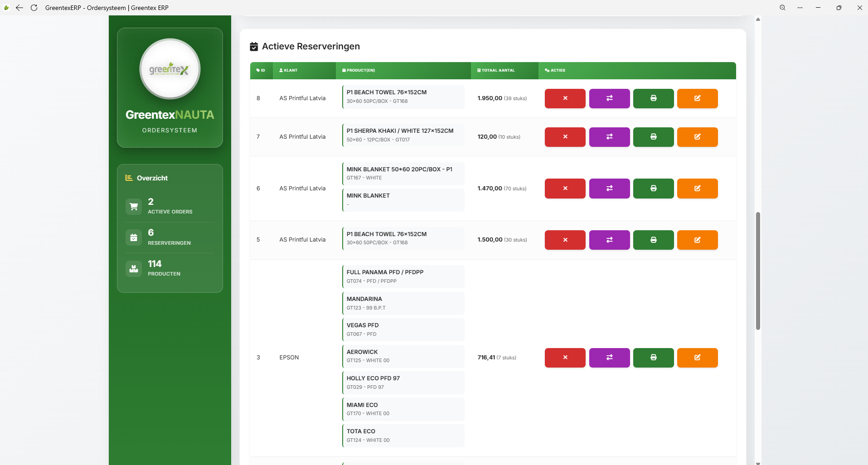The width and height of the screenshot is (868, 465).
Task: Delete reservation 6 Mink Blanket
Action: 565,189
